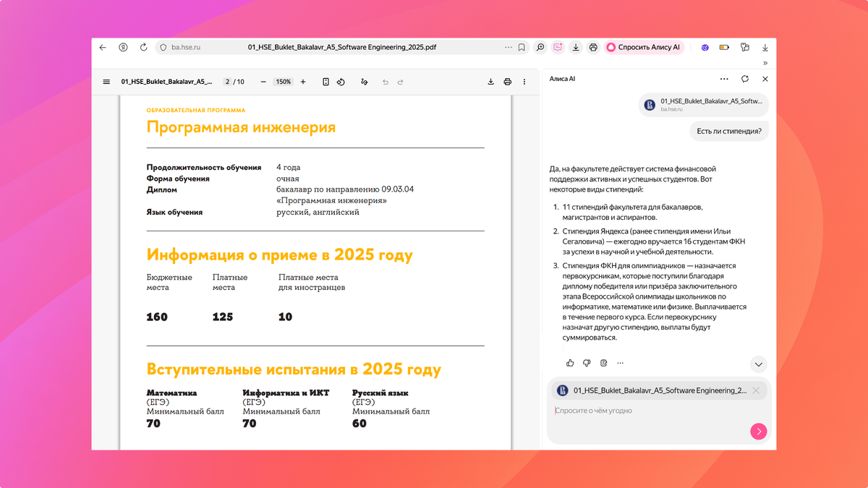
Task: Rotate the PDF counterclockwise
Action: (x=341, y=82)
